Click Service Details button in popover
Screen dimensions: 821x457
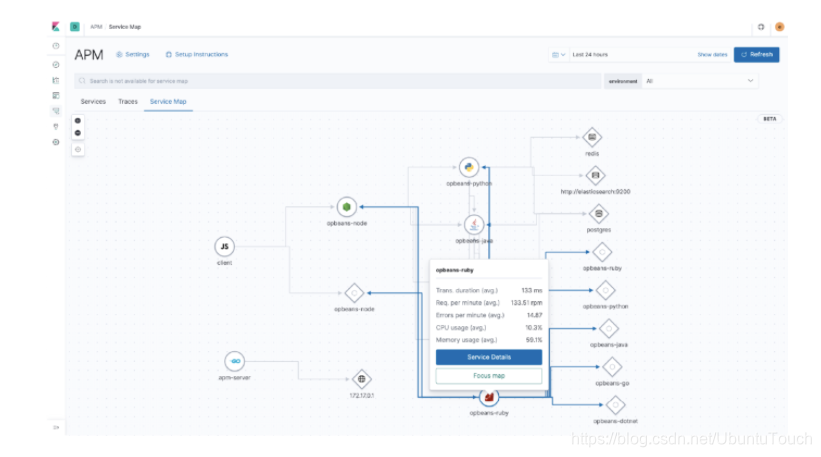[489, 357]
